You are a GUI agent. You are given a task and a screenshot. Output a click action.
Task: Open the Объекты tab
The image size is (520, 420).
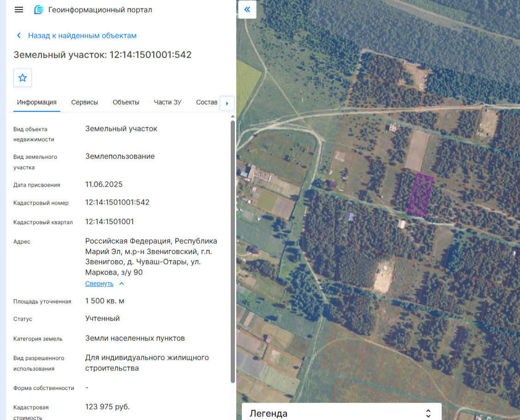point(126,102)
